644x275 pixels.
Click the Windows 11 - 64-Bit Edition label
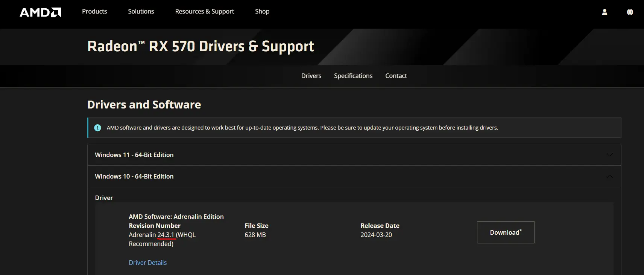point(134,155)
